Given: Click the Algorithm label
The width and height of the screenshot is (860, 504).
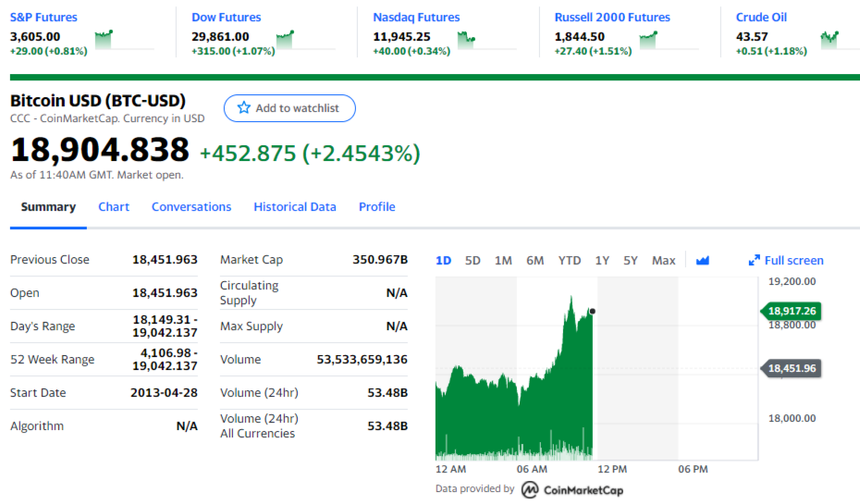Looking at the screenshot, I should tap(37, 426).
